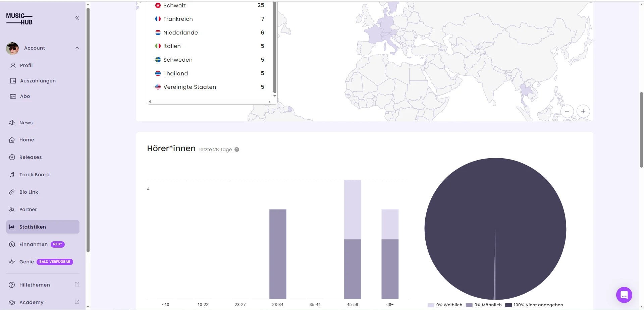Click the Academy graduation cap icon
The image size is (644, 310).
click(12, 302)
